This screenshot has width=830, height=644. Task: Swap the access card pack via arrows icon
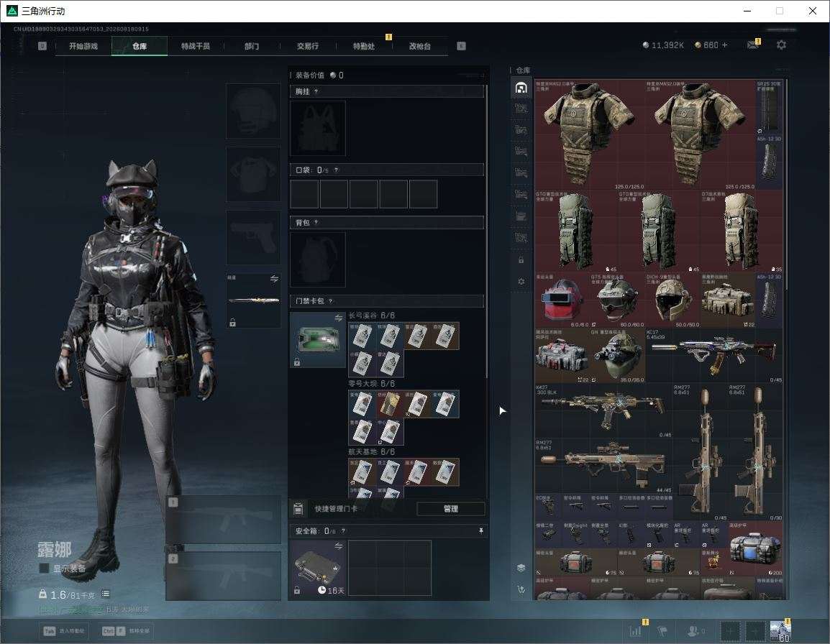click(x=338, y=318)
